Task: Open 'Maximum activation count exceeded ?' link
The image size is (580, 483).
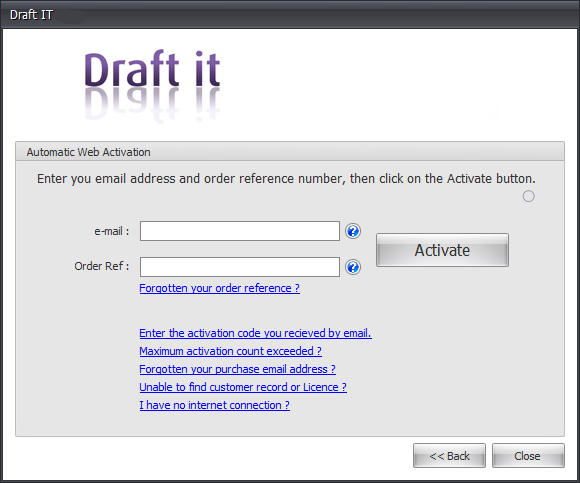Action: coord(230,351)
